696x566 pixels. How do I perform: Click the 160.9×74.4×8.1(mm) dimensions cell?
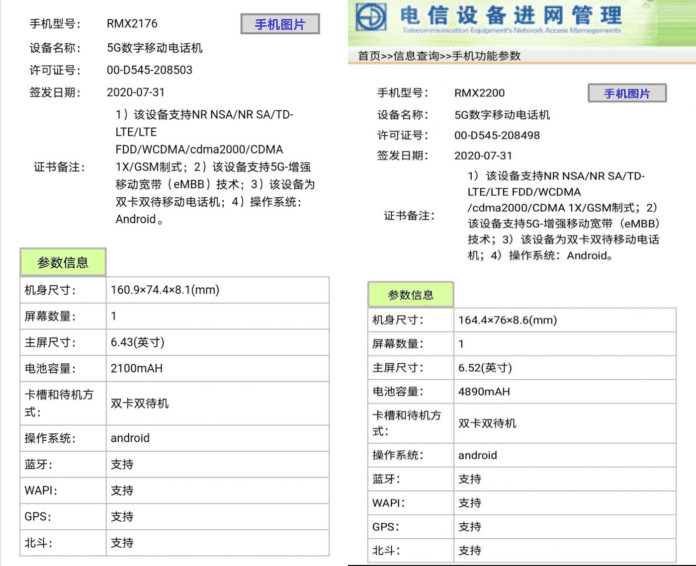coord(164,291)
